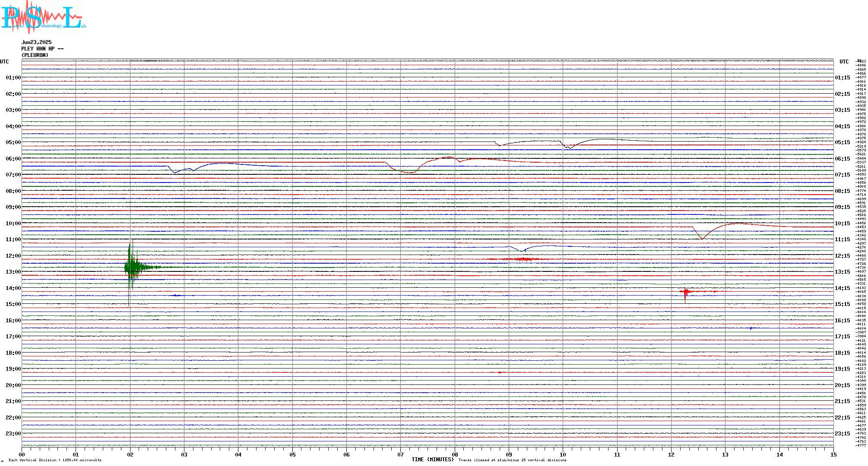Image resolution: width=868 pixels, height=466 pixels.
Task: Click the 10:00 hour label on left
Action: 13,224
